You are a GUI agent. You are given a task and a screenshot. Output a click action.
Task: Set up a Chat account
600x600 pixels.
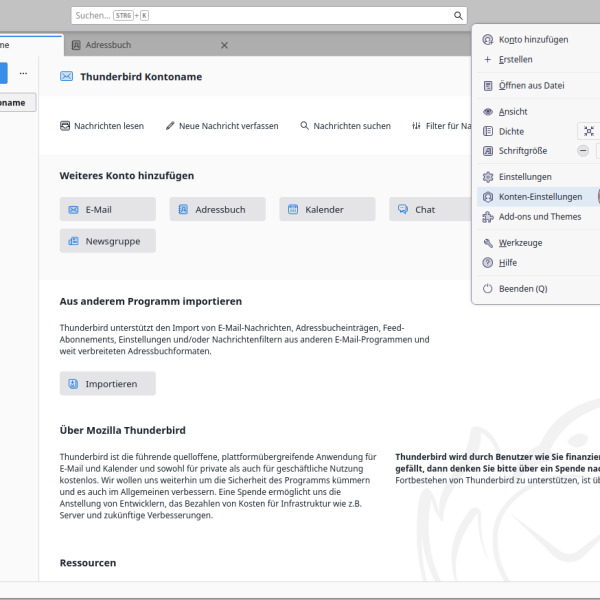tap(430, 209)
